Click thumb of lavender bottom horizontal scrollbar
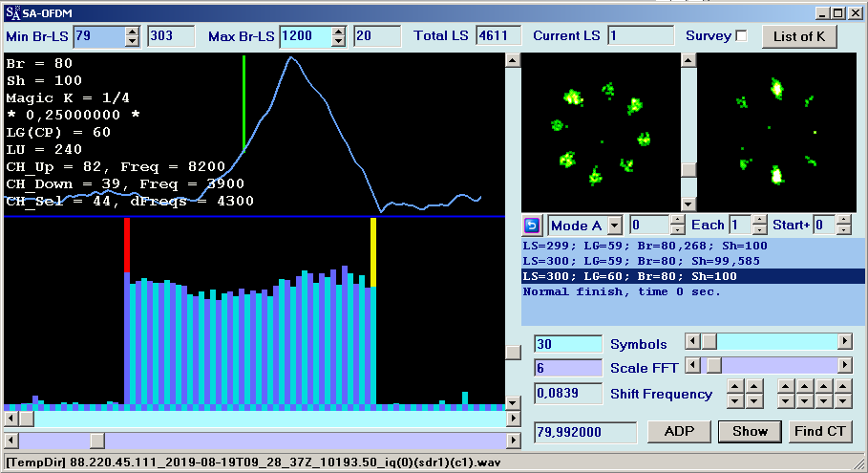This screenshot has height=473, width=868. coord(97,441)
